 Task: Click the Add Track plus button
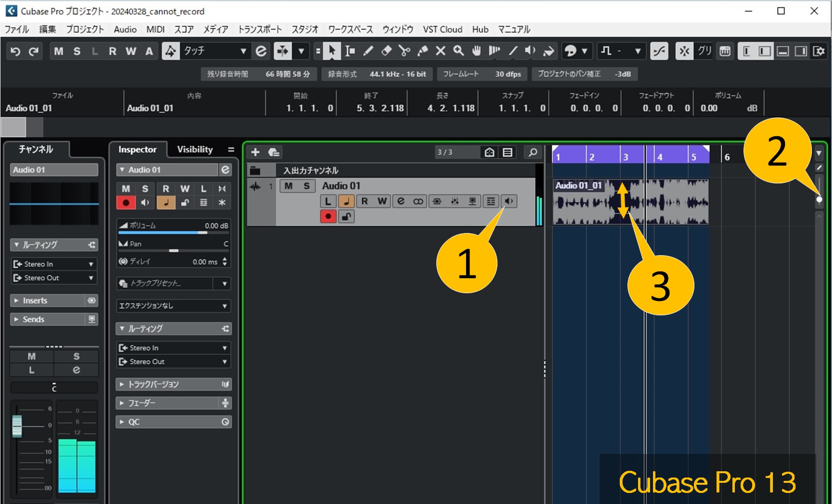[x=255, y=152]
